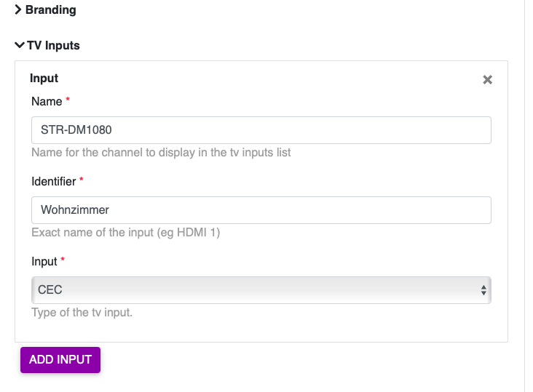Click the red asterisk beside Identifier
The image size is (533, 392).
click(x=82, y=180)
